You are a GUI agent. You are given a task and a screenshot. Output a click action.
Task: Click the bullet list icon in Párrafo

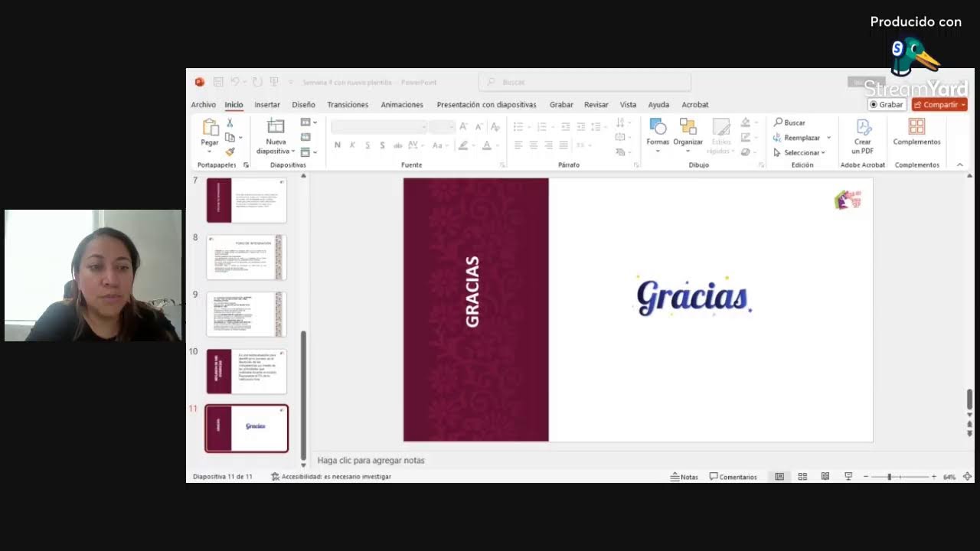click(518, 126)
